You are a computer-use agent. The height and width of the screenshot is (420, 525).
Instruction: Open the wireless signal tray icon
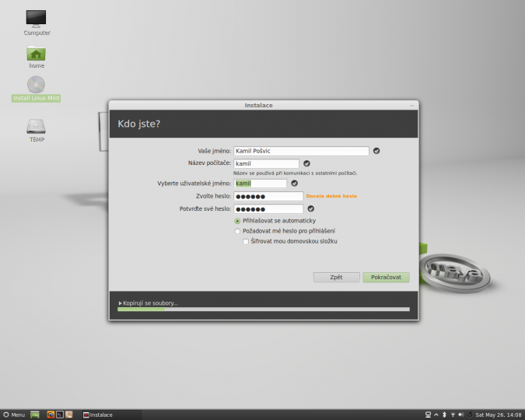[x=453, y=415]
